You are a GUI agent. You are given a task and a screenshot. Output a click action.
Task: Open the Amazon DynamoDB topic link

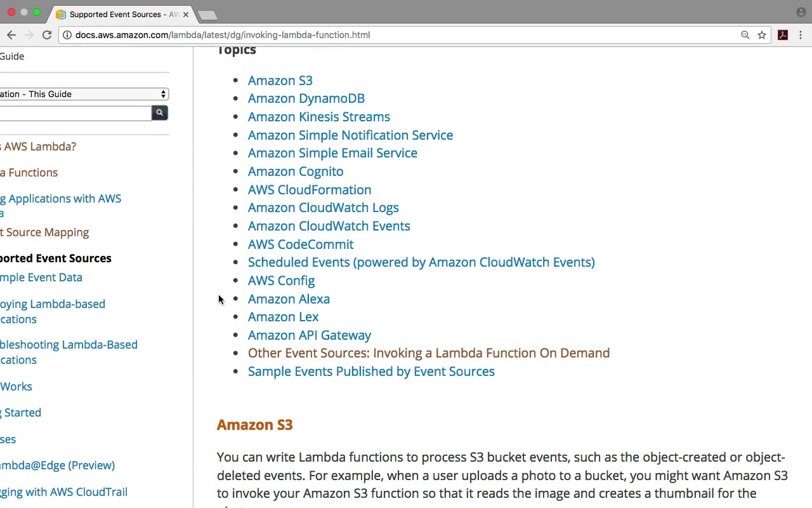[306, 98]
